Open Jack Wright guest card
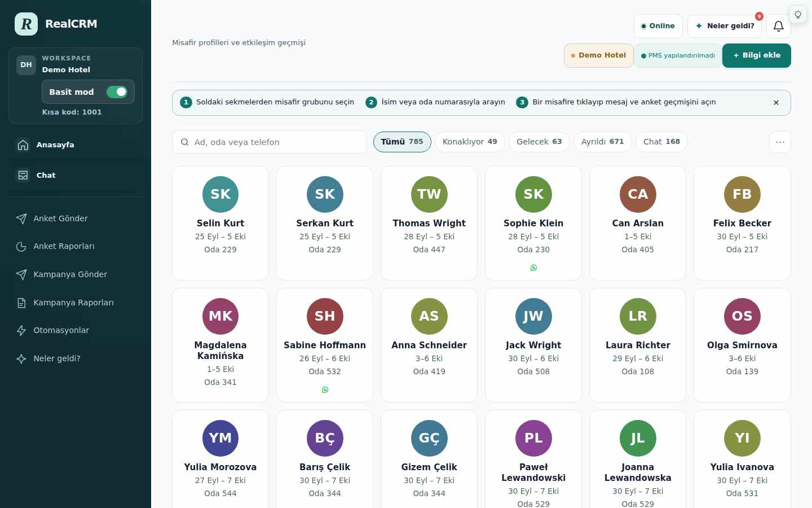The width and height of the screenshot is (812, 508). point(533,345)
